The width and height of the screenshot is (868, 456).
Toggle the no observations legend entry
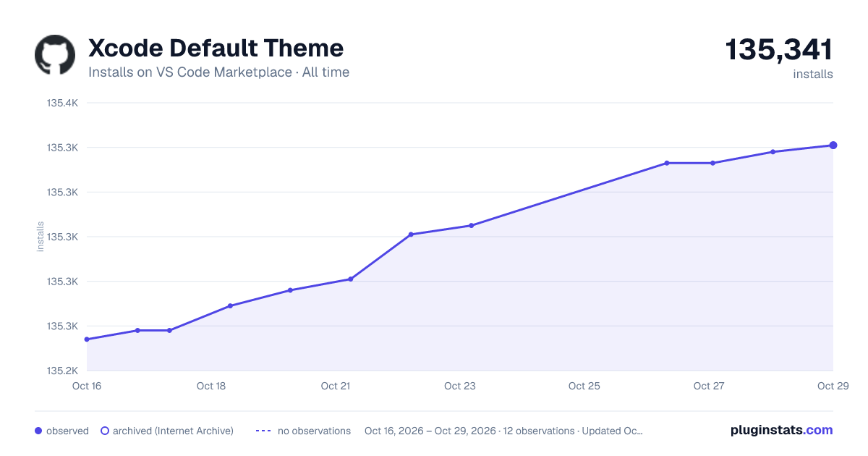303,431
